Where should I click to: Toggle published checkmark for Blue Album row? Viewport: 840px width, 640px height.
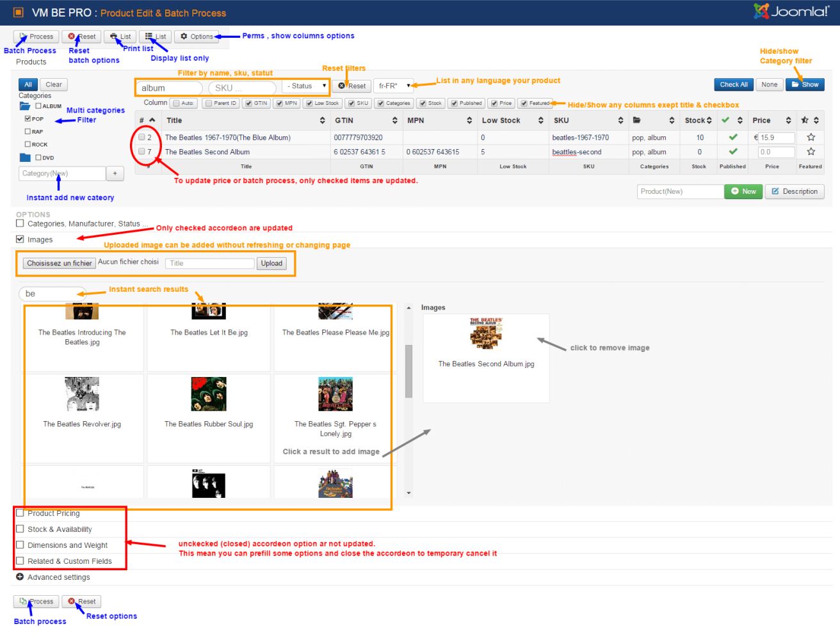(733, 137)
